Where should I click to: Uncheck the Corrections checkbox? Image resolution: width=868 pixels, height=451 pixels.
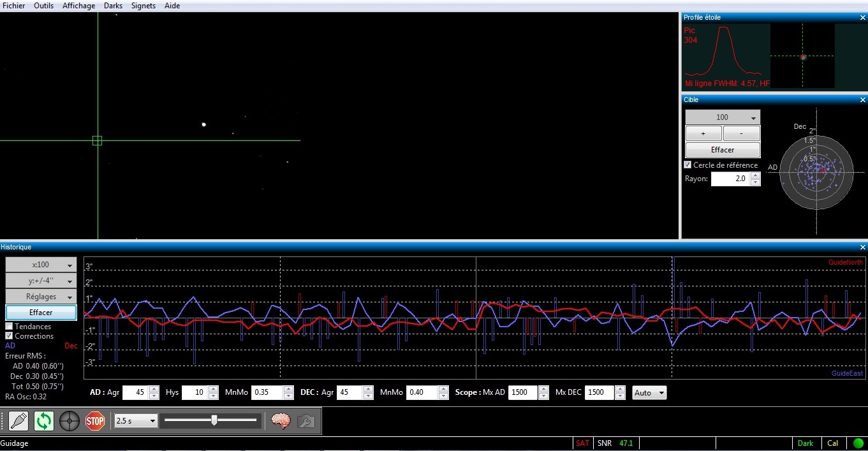pos(9,336)
